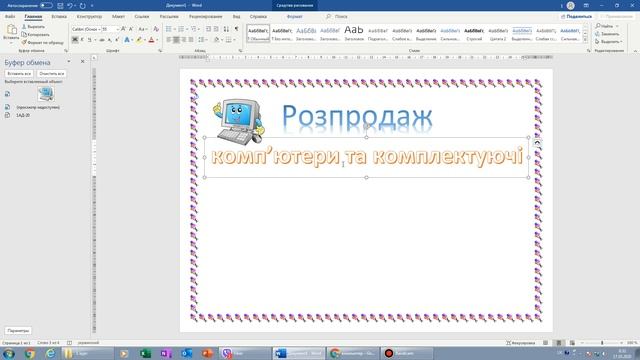Toggle underline formatting
This screenshot has height=360, width=640.
point(89,40)
